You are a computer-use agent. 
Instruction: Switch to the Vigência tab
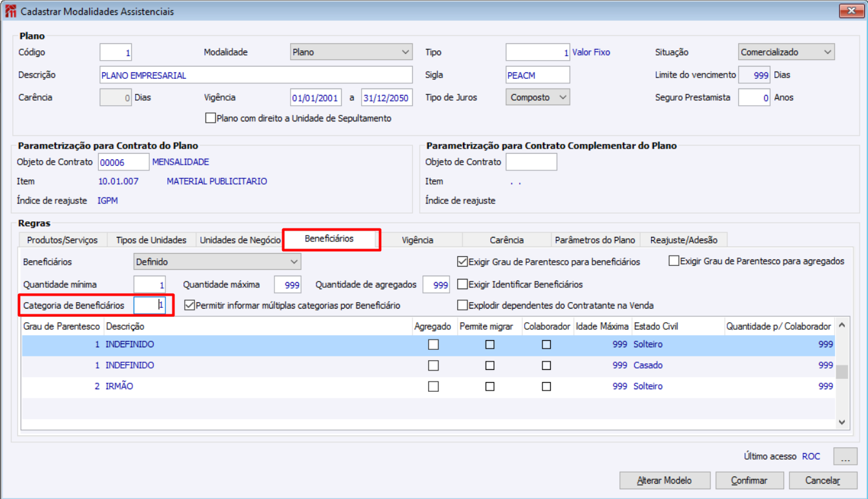coord(417,240)
